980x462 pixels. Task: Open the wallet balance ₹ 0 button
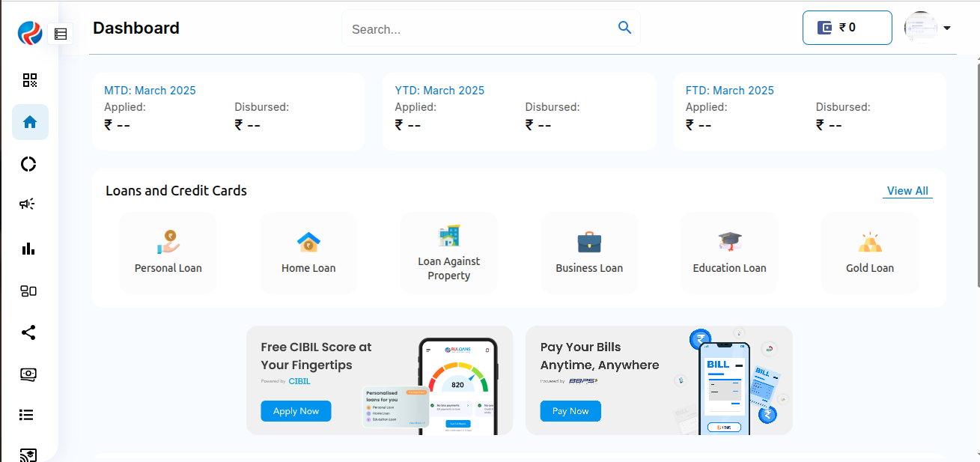(x=847, y=28)
